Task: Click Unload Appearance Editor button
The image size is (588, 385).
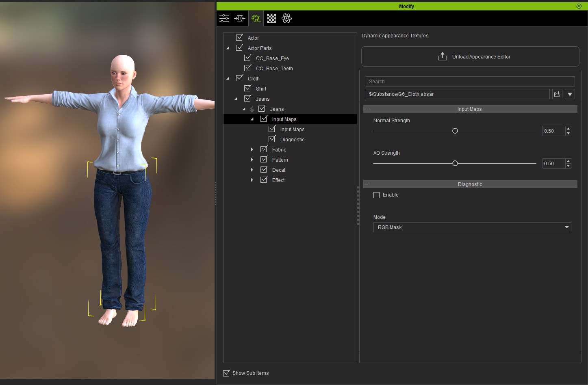Action: pyautogui.click(x=470, y=56)
